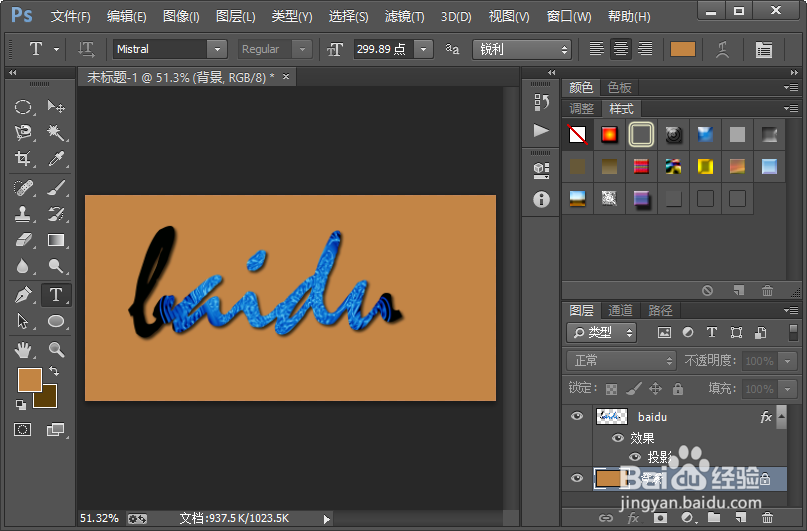Open the fill 填充 dropdown arrow
807x531 pixels.
(787, 389)
